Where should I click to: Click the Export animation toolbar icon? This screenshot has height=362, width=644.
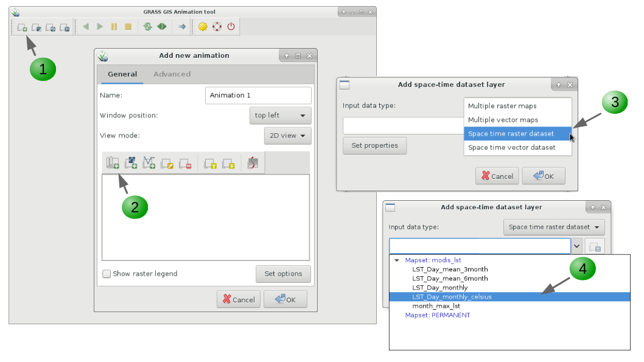65,27
